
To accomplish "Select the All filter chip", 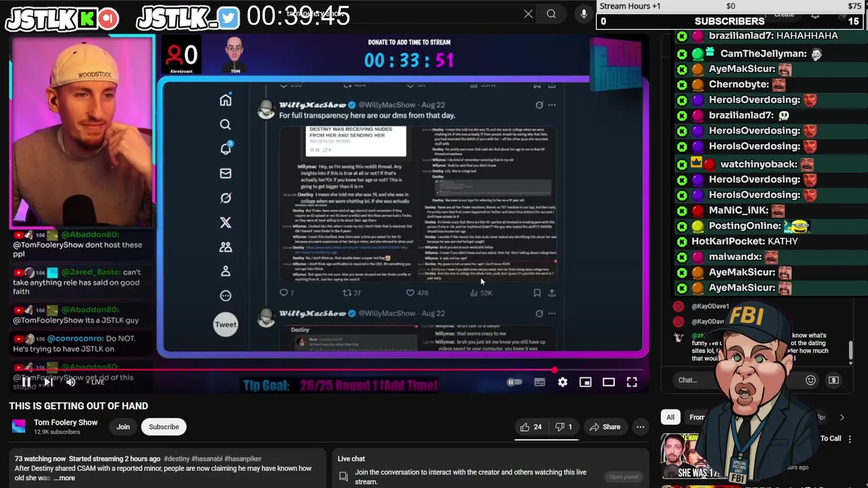I will click(670, 418).
